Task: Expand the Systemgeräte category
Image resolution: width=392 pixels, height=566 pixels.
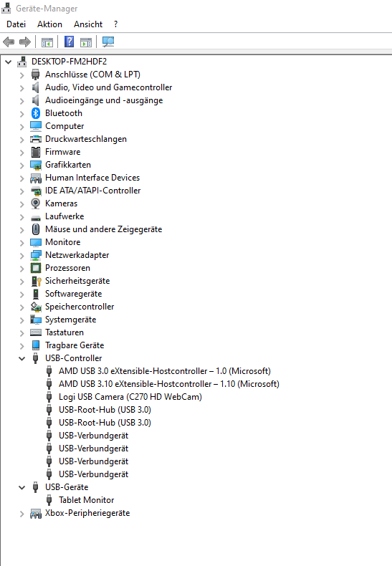Action: coord(22,320)
